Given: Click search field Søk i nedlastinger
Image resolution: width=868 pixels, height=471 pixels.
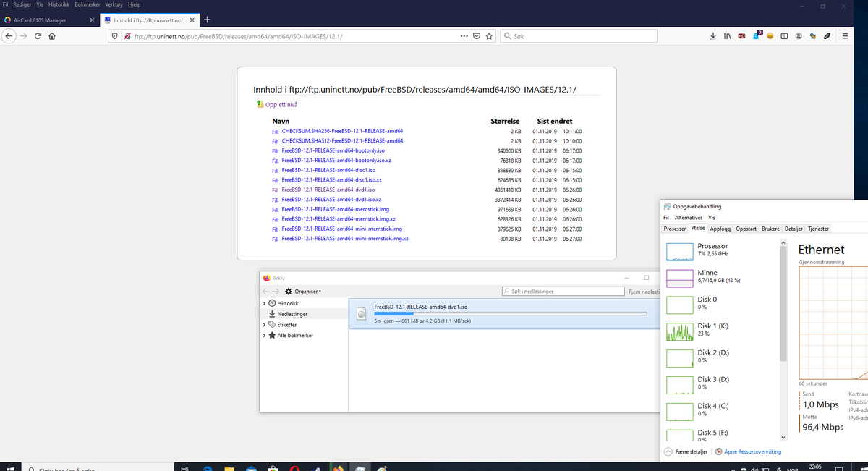Looking at the screenshot, I should click(x=563, y=291).
